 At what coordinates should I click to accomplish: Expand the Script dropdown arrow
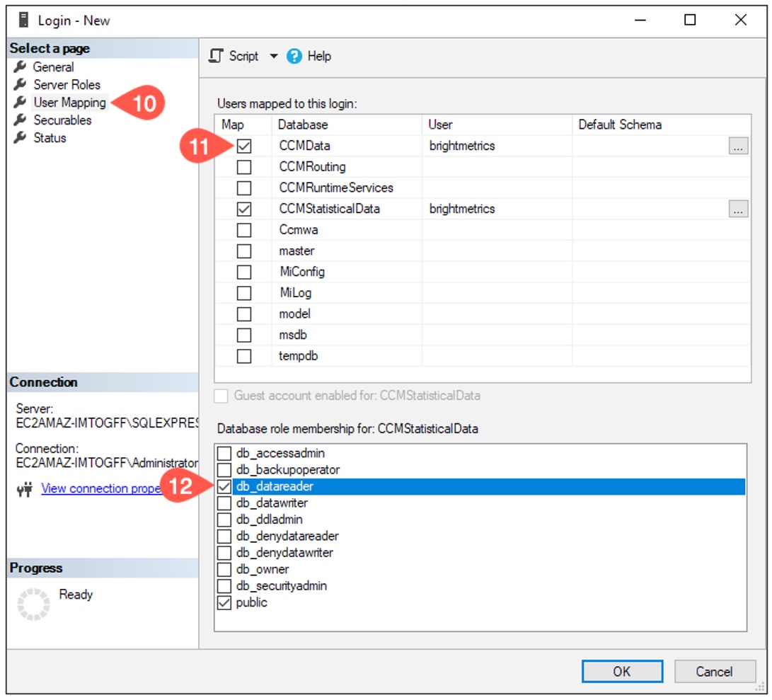(x=274, y=56)
